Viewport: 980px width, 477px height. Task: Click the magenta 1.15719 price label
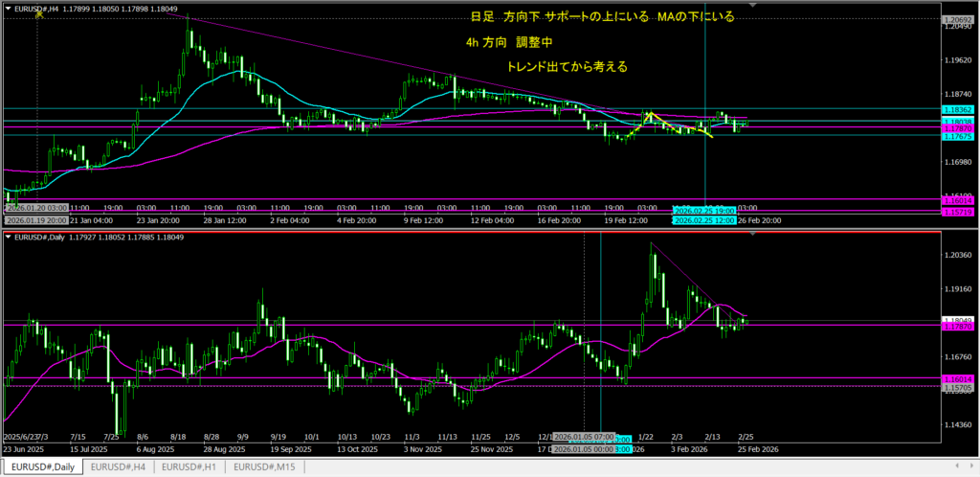coord(959,210)
